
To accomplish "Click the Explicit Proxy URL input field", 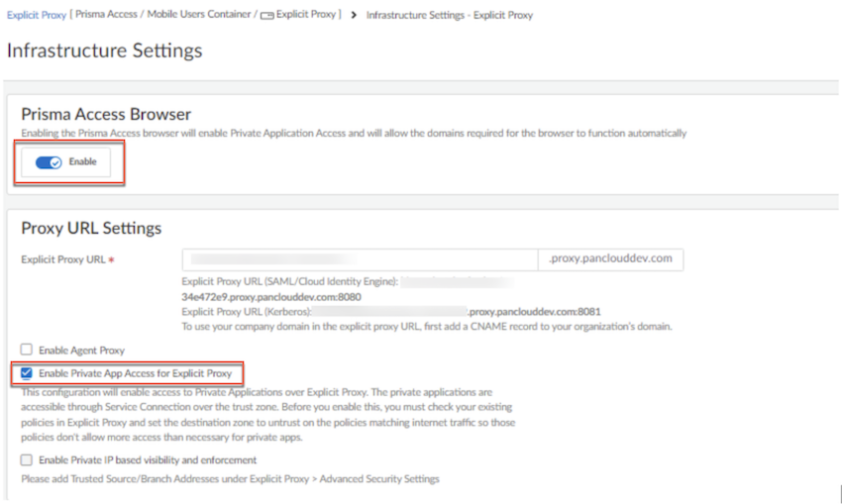I will 360,259.
